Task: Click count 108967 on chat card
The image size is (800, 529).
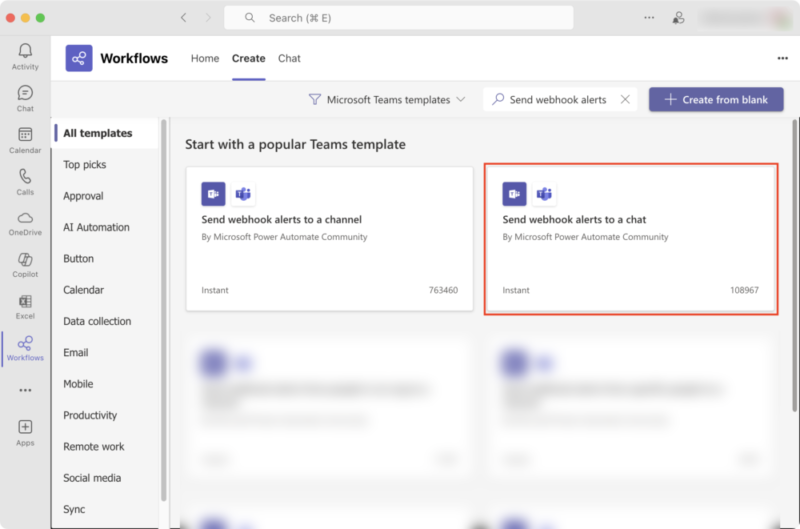Action: point(744,290)
